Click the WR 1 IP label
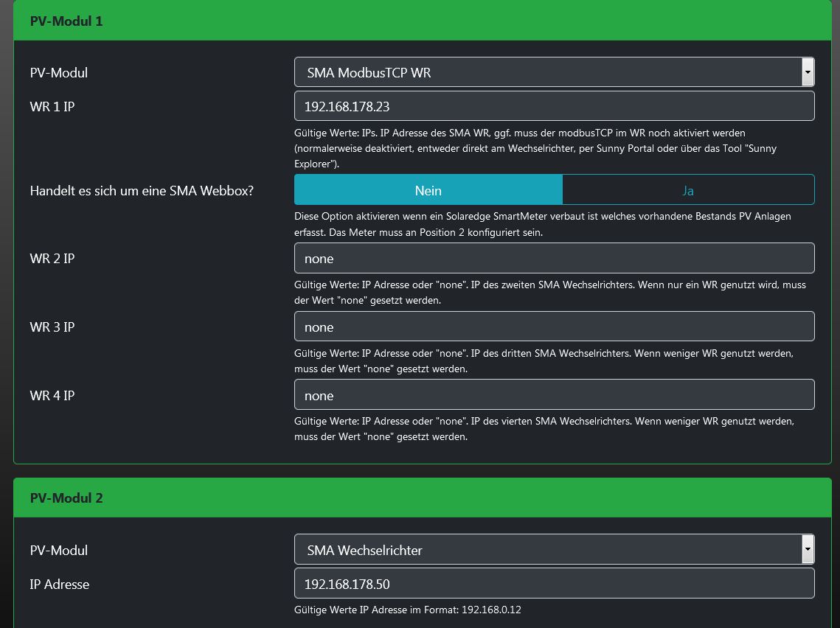 pos(52,107)
